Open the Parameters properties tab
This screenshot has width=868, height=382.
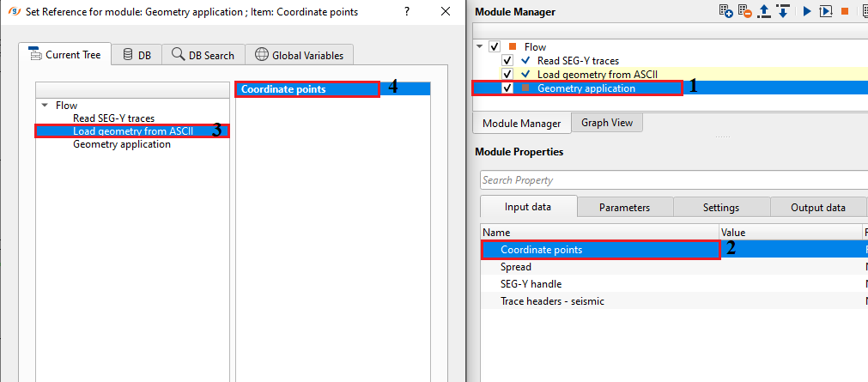(624, 207)
